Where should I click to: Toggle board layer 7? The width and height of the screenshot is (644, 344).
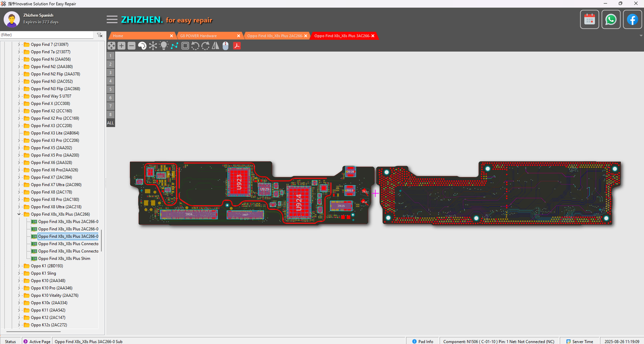[x=111, y=106]
